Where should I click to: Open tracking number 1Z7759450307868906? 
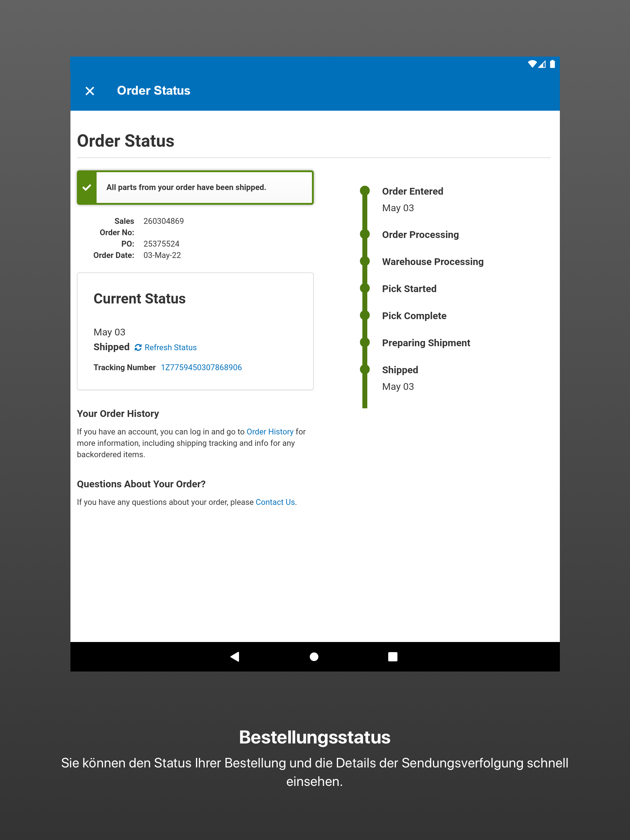tap(201, 367)
